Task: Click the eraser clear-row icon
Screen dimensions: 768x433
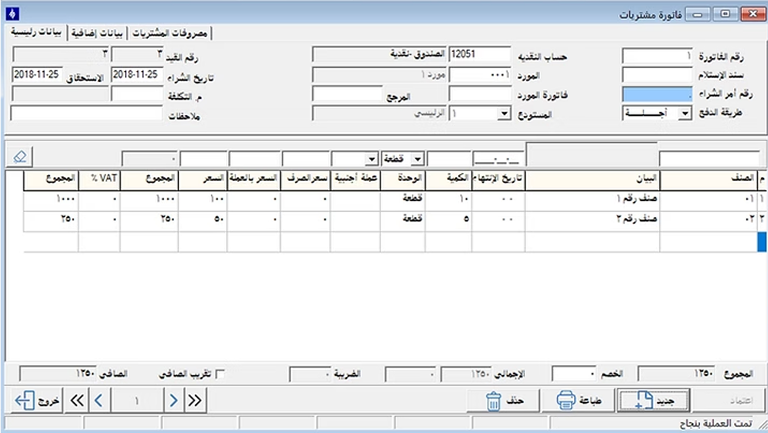Action: [20, 157]
